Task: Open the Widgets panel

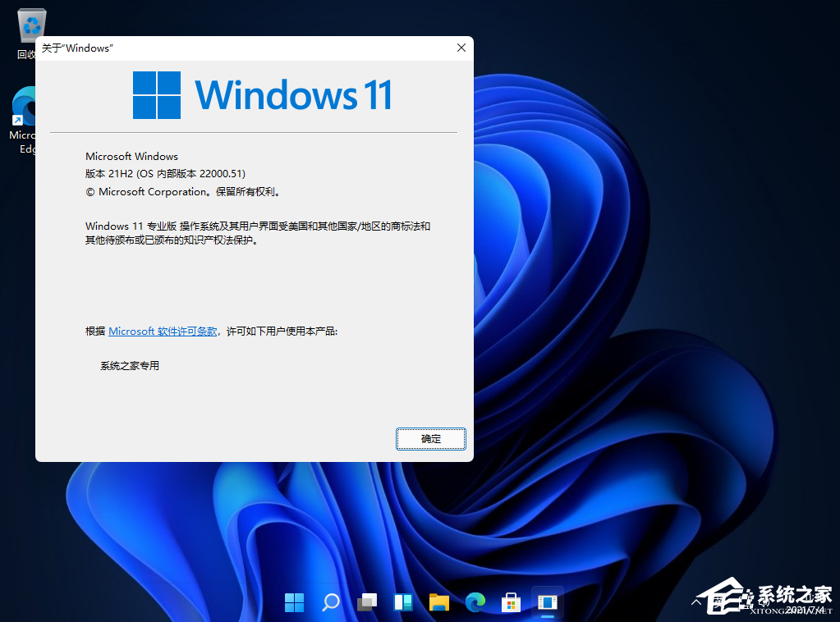Action: (x=402, y=601)
